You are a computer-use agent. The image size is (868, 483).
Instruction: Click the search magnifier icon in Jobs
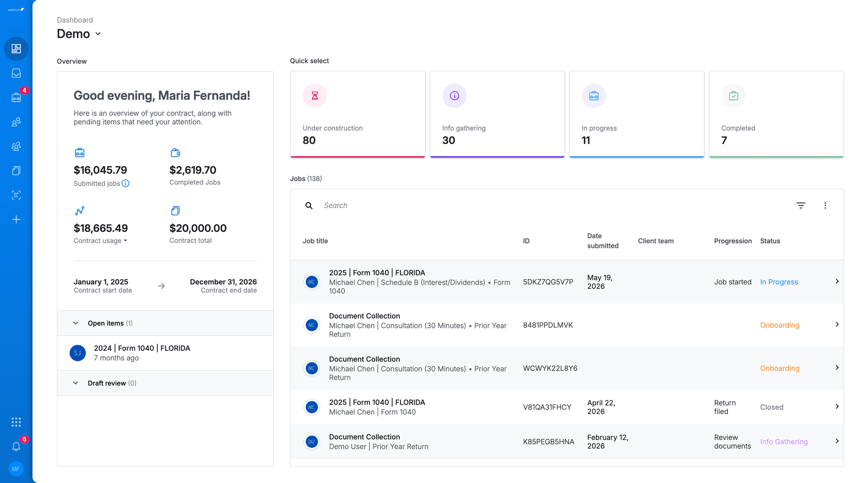pyautogui.click(x=309, y=206)
